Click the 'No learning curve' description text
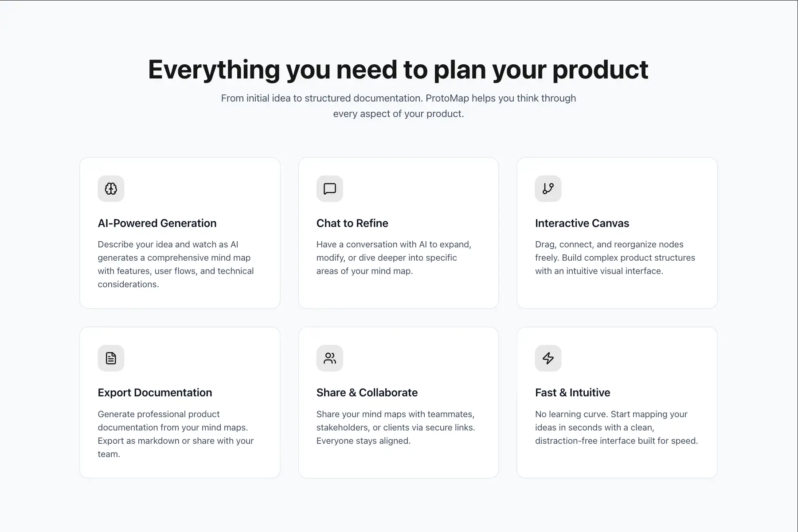 [616, 427]
